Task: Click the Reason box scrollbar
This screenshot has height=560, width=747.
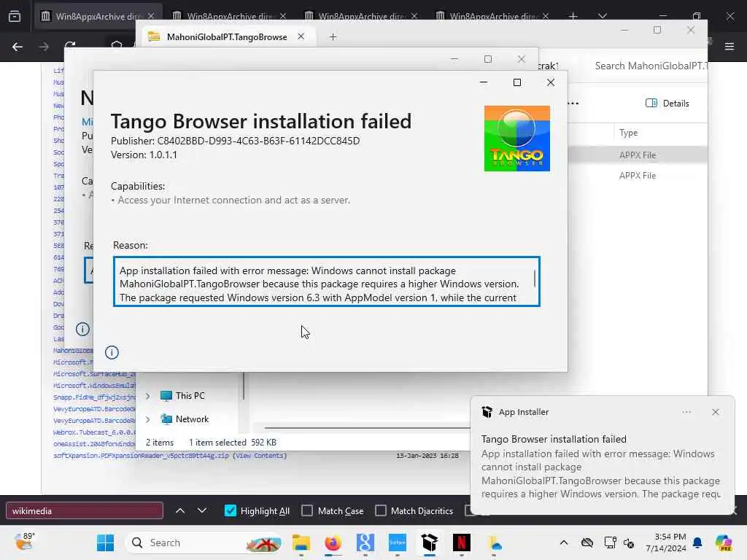Action: click(x=535, y=279)
